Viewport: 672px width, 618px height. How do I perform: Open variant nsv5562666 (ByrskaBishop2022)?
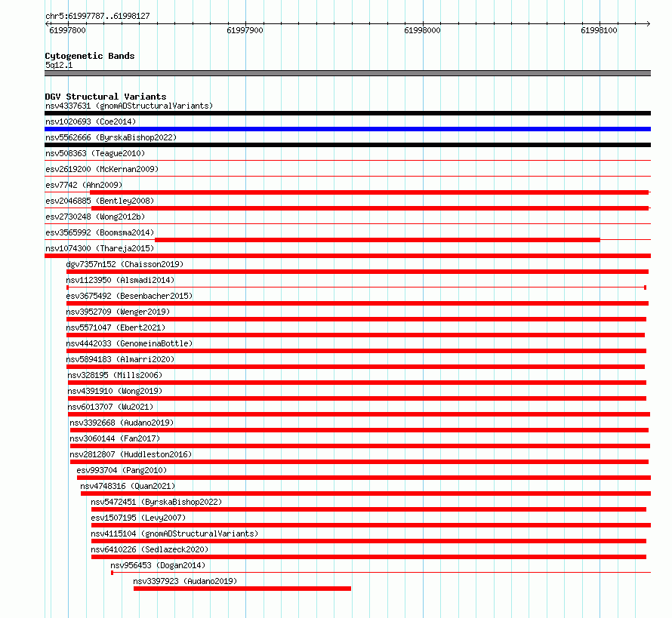pyautogui.click(x=111, y=137)
